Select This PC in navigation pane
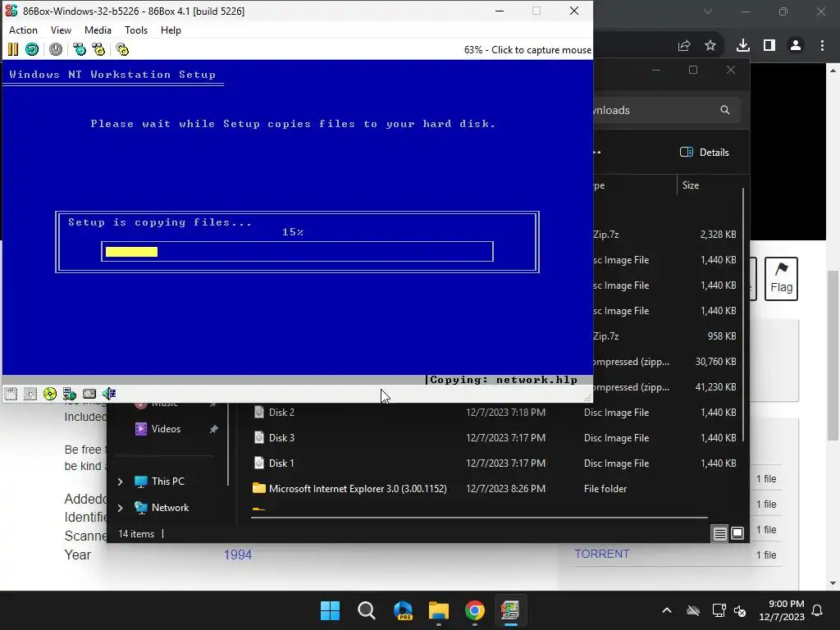Image resolution: width=840 pixels, height=630 pixels. 167,482
